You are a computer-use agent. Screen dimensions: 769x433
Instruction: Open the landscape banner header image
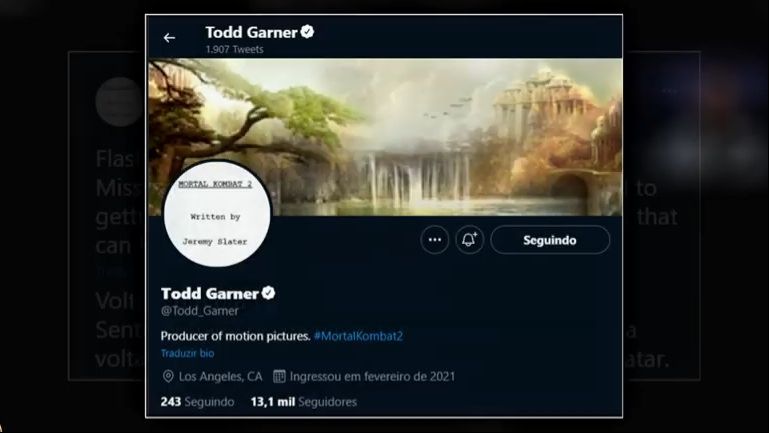click(385, 137)
